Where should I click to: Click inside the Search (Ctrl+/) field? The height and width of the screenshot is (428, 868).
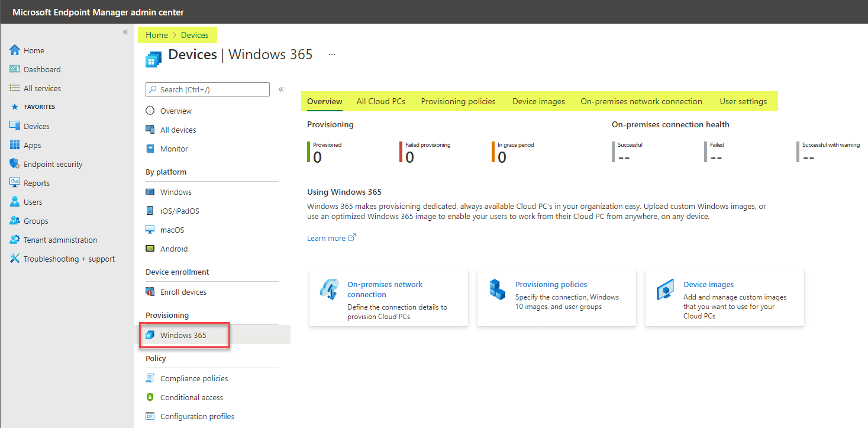point(207,89)
